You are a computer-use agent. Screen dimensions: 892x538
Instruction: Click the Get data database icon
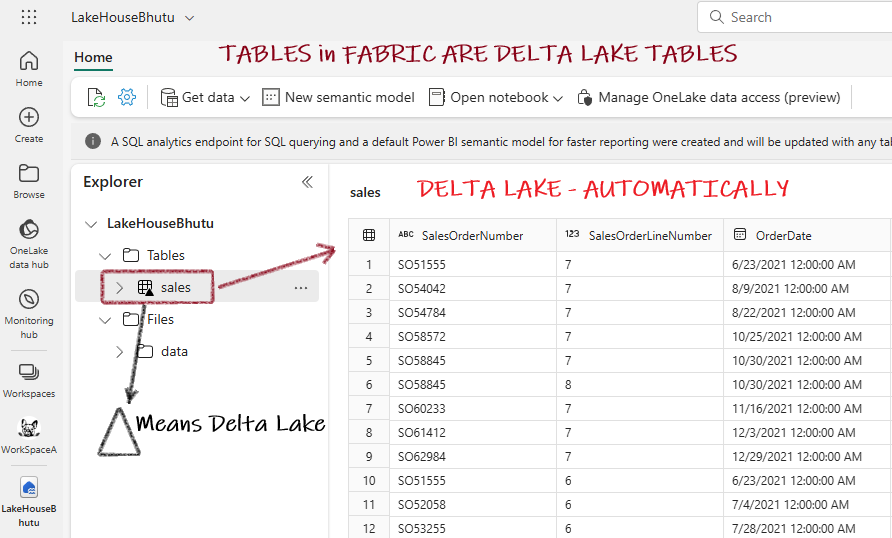pyautogui.click(x=169, y=98)
